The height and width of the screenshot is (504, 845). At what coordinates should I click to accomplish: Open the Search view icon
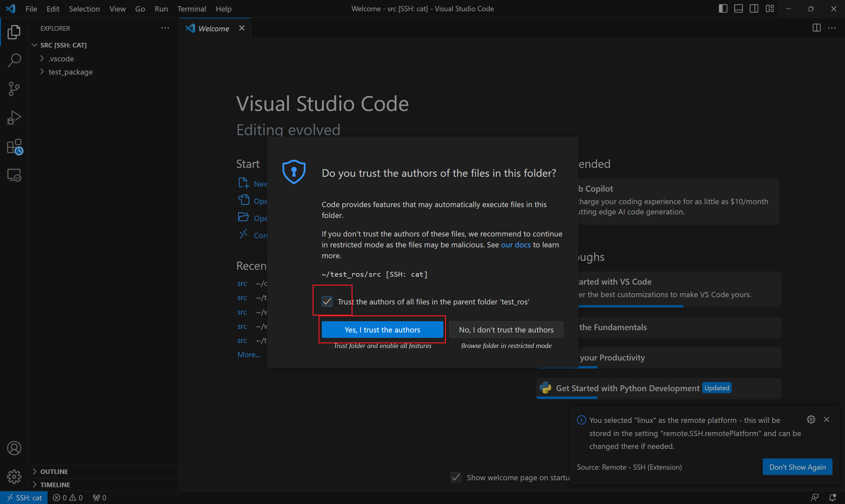14,60
